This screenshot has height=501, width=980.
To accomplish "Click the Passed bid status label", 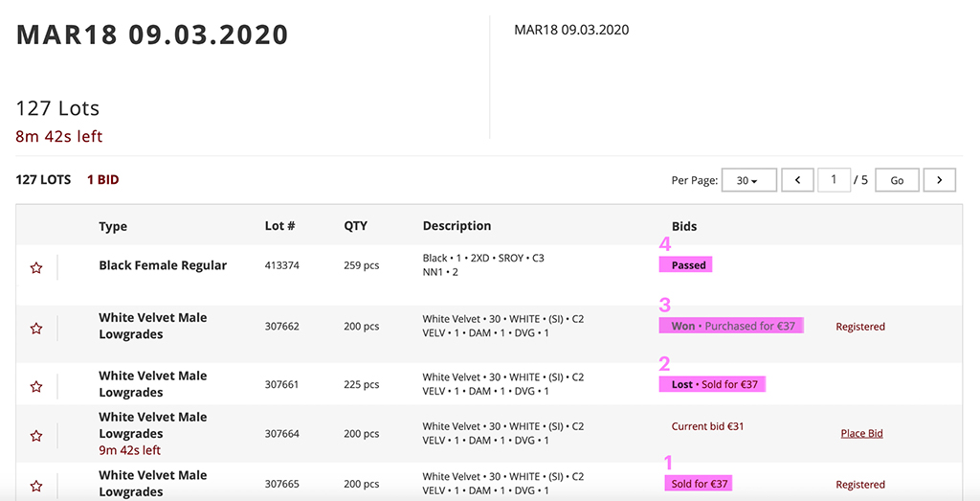I will point(688,265).
